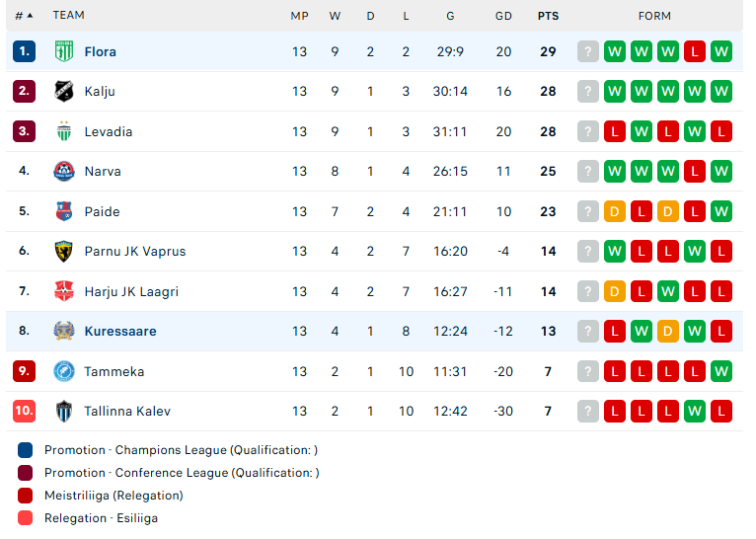Click the Flora team crest icon

coord(63,51)
